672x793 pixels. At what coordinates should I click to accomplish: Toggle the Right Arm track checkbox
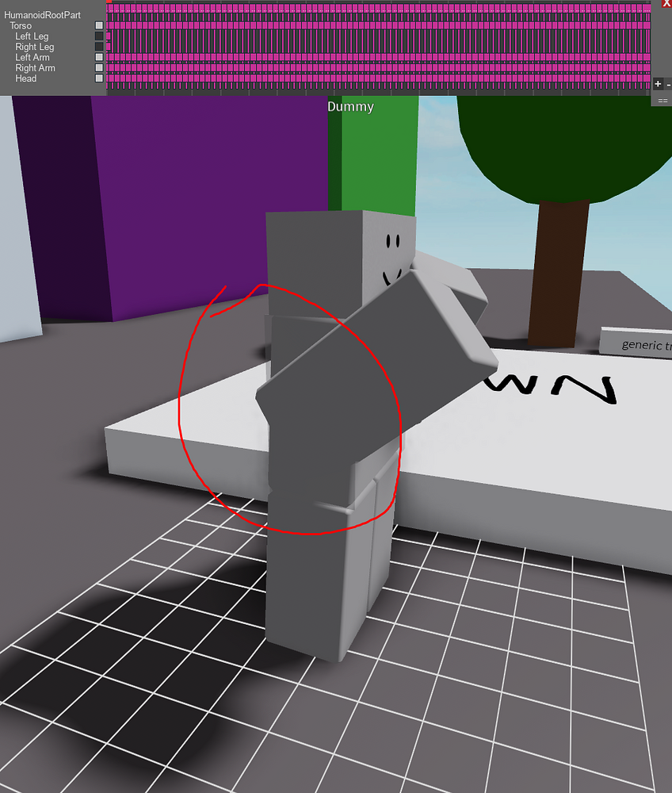click(98, 67)
